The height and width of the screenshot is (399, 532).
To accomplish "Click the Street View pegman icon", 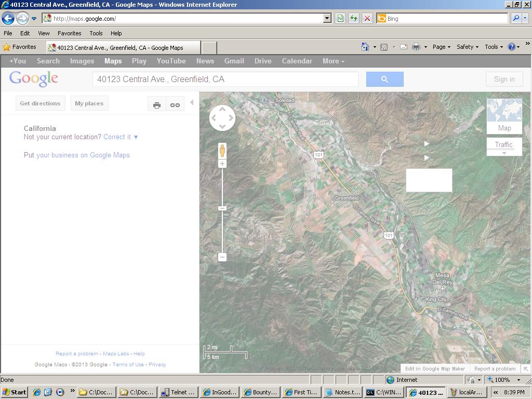I will tap(222, 151).
